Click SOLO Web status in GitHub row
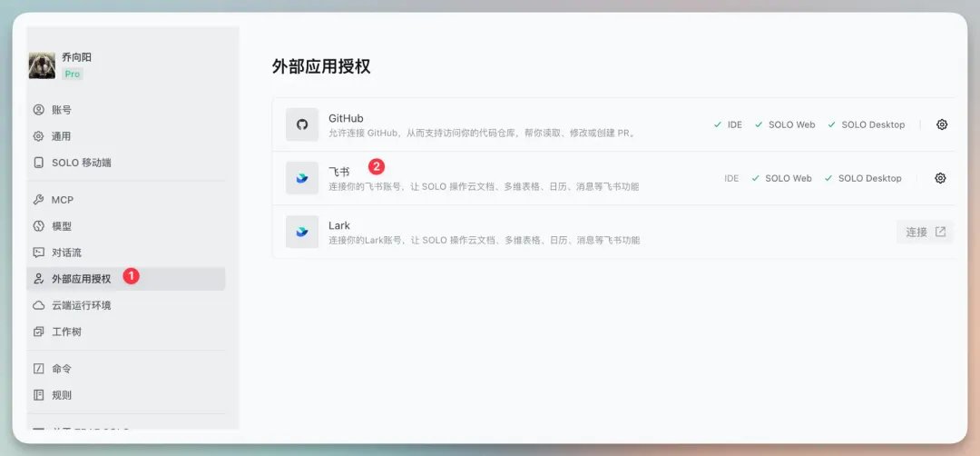This screenshot has width=980, height=456. 785,124
